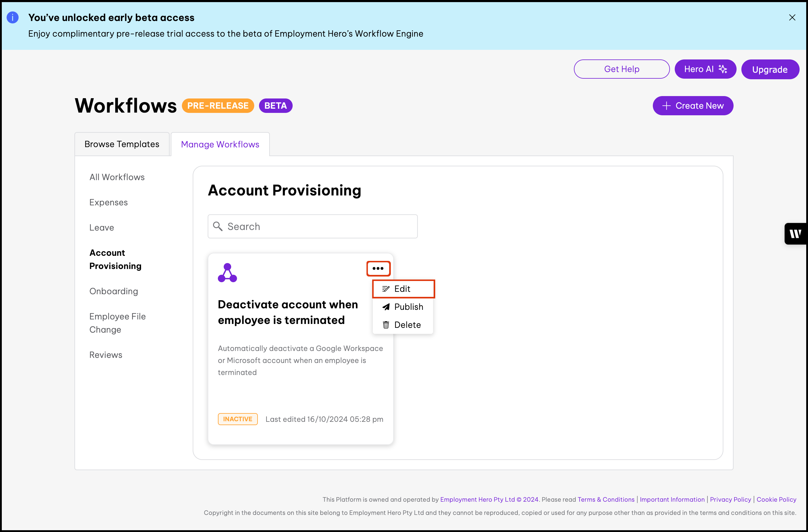Click the info icon in beta banner
This screenshot has width=808, height=532.
click(13, 17)
